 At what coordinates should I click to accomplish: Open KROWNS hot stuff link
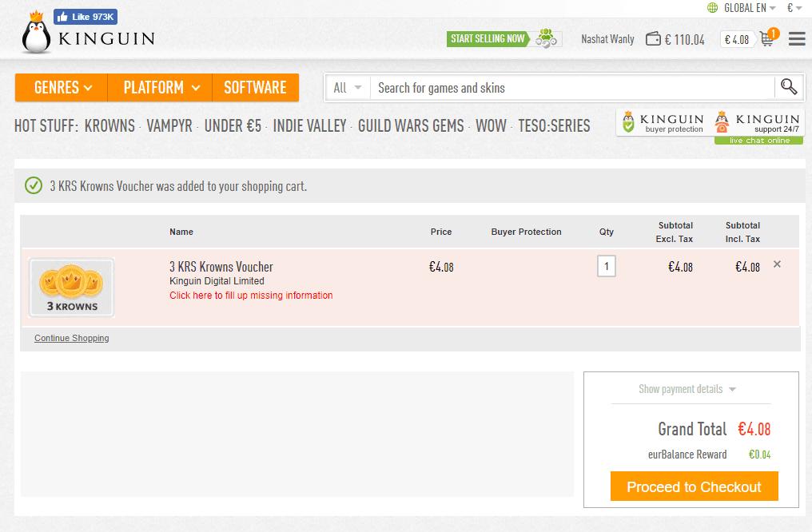(x=109, y=125)
